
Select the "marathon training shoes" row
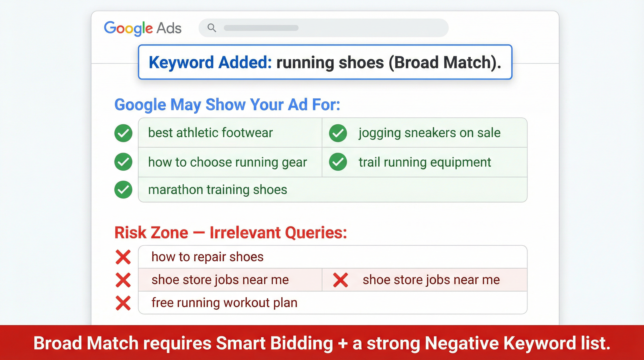click(217, 190)
